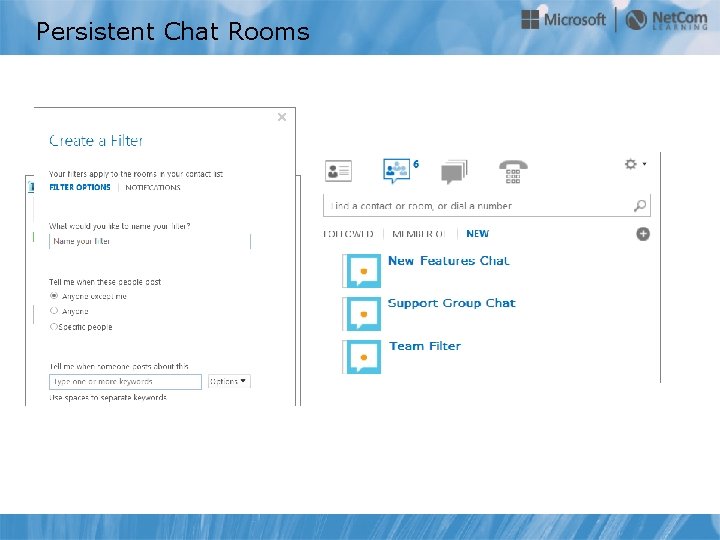Click the Name your filter field
This screenshot has height=540, width=720.
150,242
